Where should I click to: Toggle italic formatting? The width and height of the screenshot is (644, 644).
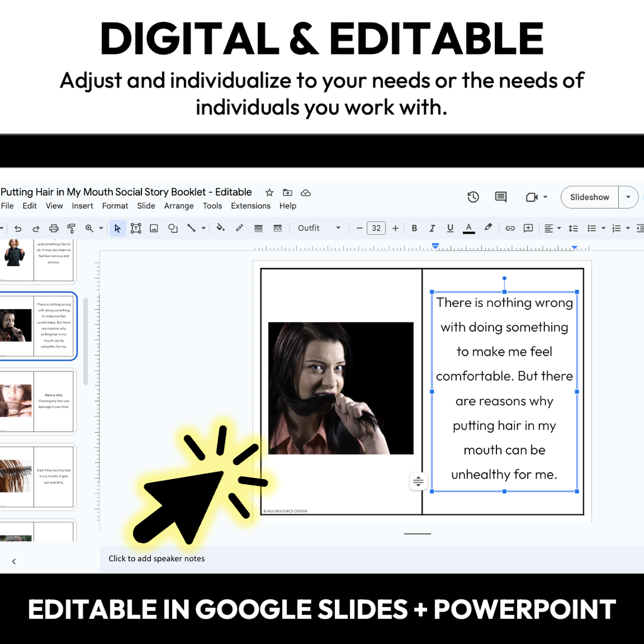(432, 228)
